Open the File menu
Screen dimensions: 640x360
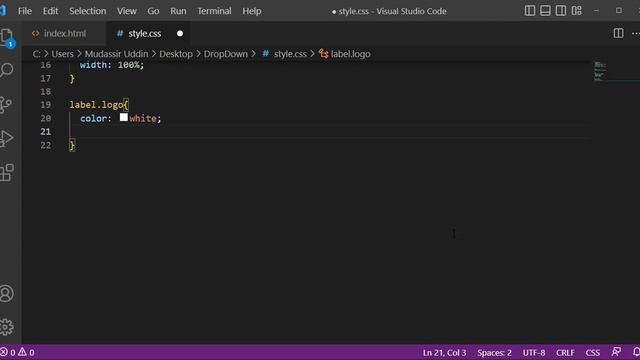[25, 11]
